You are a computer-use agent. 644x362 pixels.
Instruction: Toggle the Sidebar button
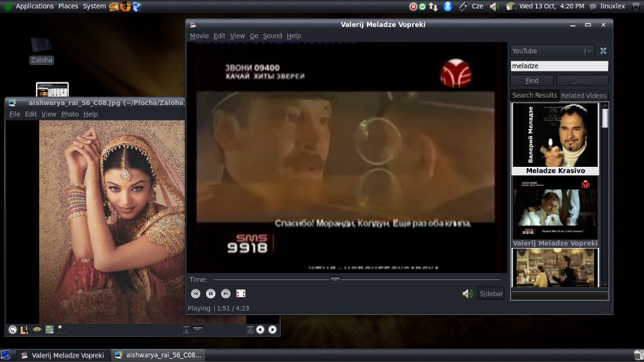click(x=491, y=293)
